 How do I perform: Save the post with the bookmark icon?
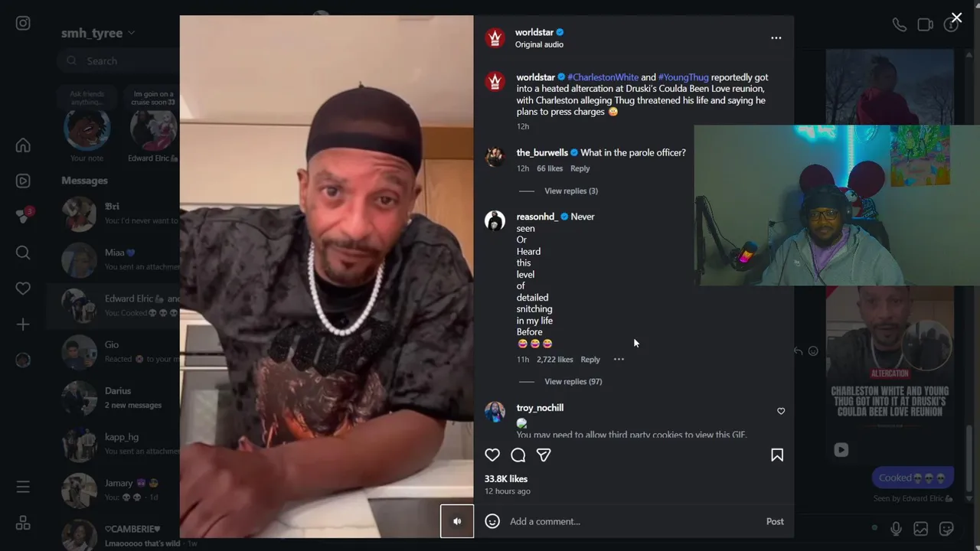(777, 455)
